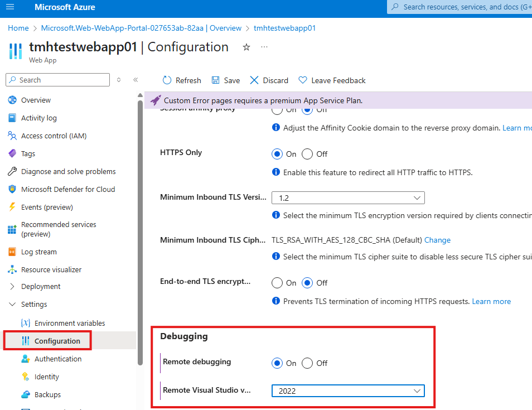Image resolution: width=532 pixels, height=410 pixels.
Task: Open Remote Visual Studio version dropdown
Action: [348, 391]
